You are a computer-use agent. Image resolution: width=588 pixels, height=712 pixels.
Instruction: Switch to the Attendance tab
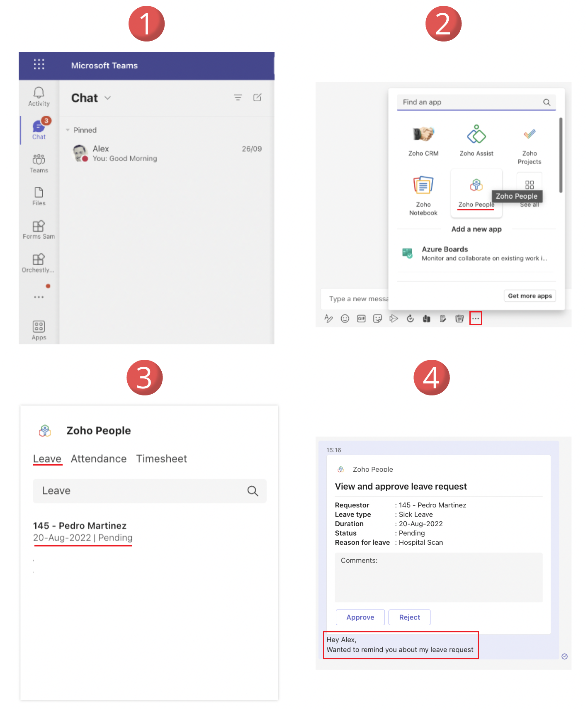[99, 458]
